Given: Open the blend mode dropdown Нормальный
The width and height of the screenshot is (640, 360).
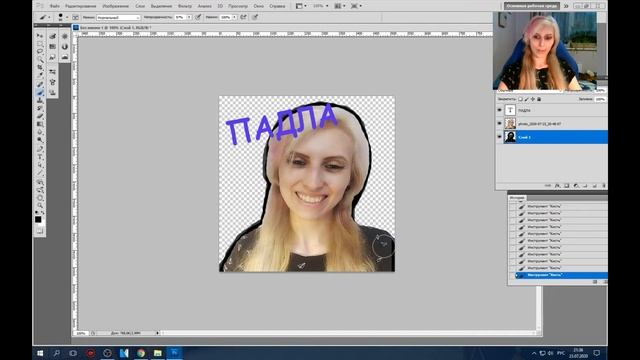Looking at the screenshot, I should click(x=118, y=18).
